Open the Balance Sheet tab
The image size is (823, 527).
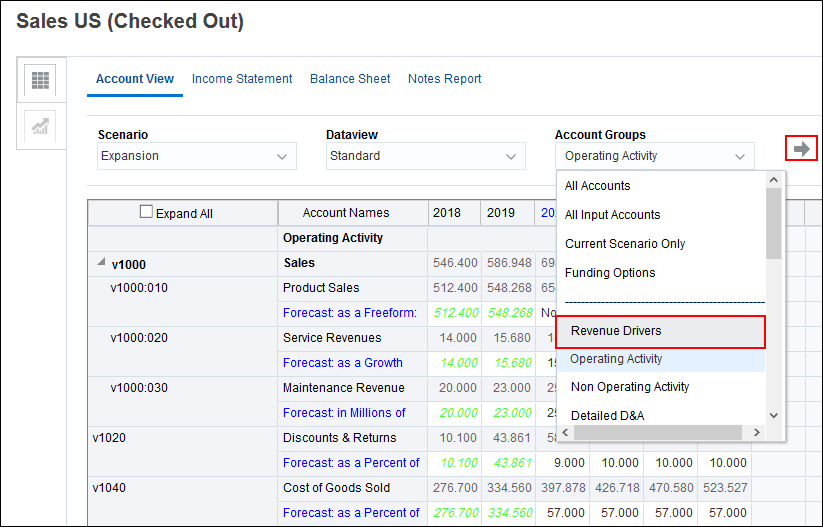350,79
